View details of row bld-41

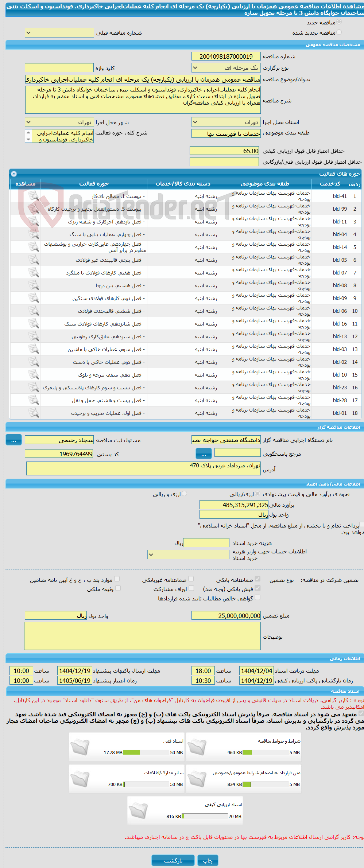click(34, 196)
